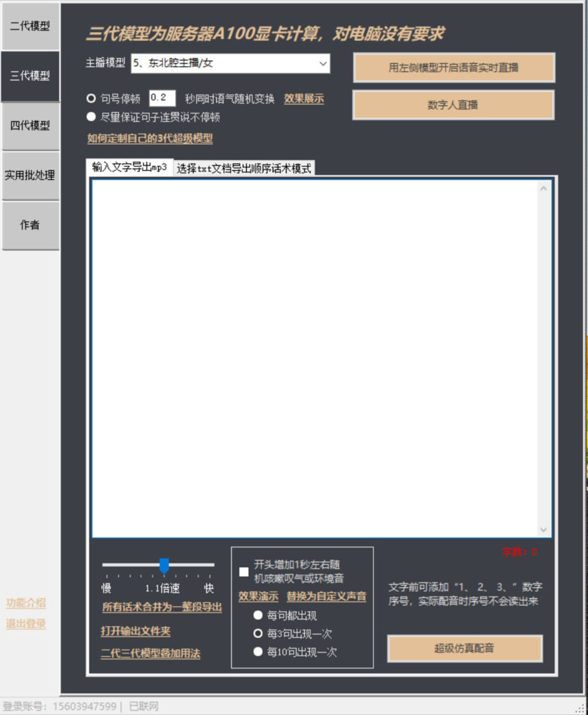
Task: Enable the 开头增加1秒左右随机咳嗽 checkbox
Action: (x=243, y=571)
